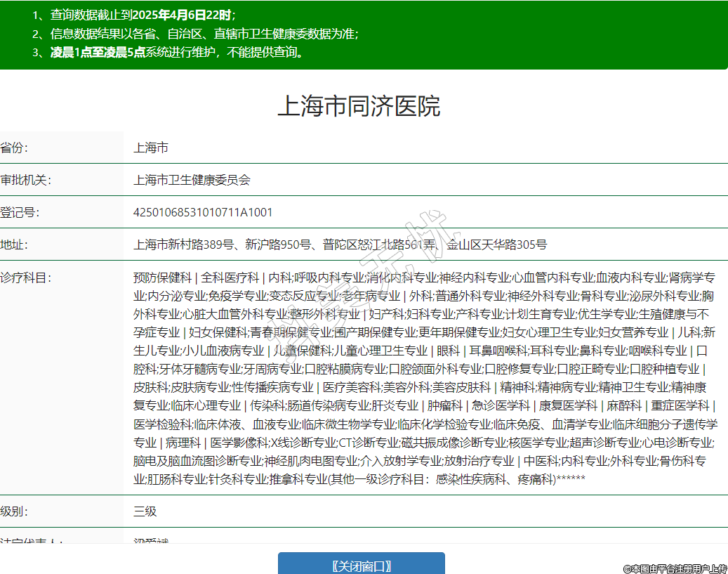Click the 关闭窗口 button
Screen dimensions: 728x574
click(361, 566)
